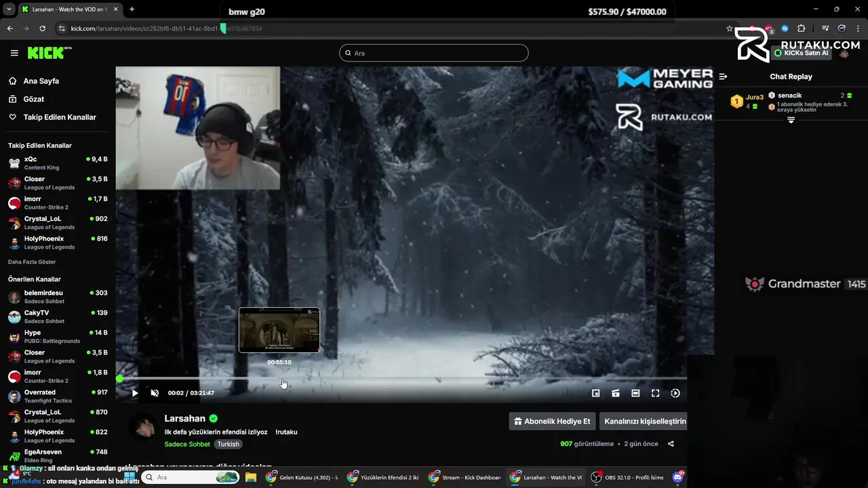Screen dimensions: 868x488
Task: Select the Larsahan VOD browser tab
Action: pos(69,9)
